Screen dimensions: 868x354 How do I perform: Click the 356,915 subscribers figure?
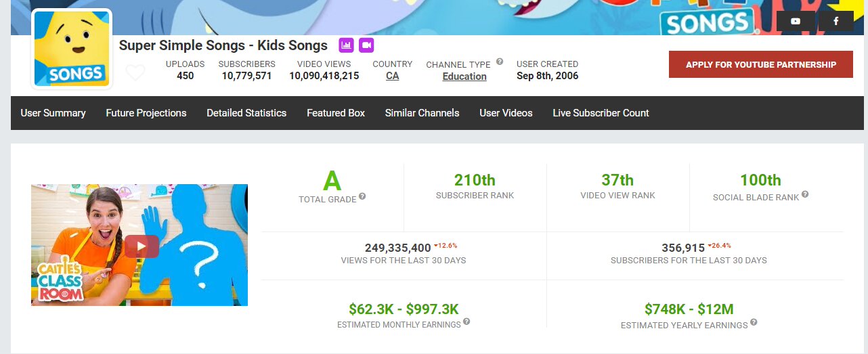683,248
